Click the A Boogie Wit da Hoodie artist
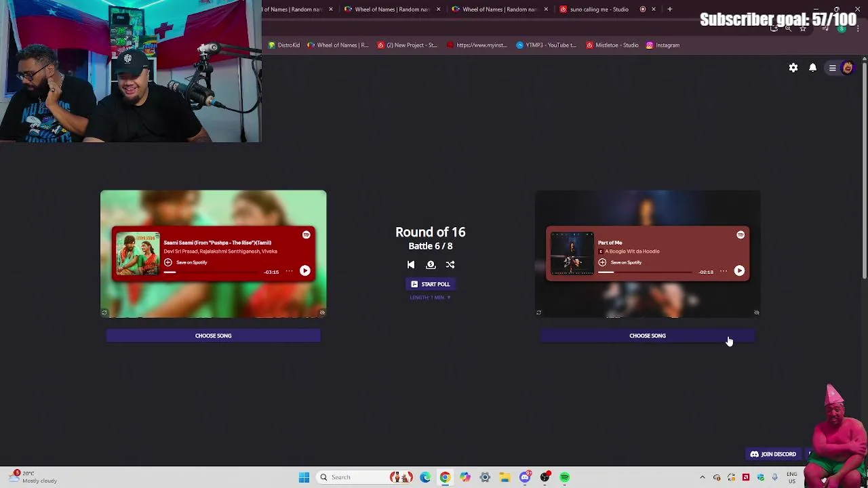This screenshot has height=488, width=868. (x=632, y=251)
